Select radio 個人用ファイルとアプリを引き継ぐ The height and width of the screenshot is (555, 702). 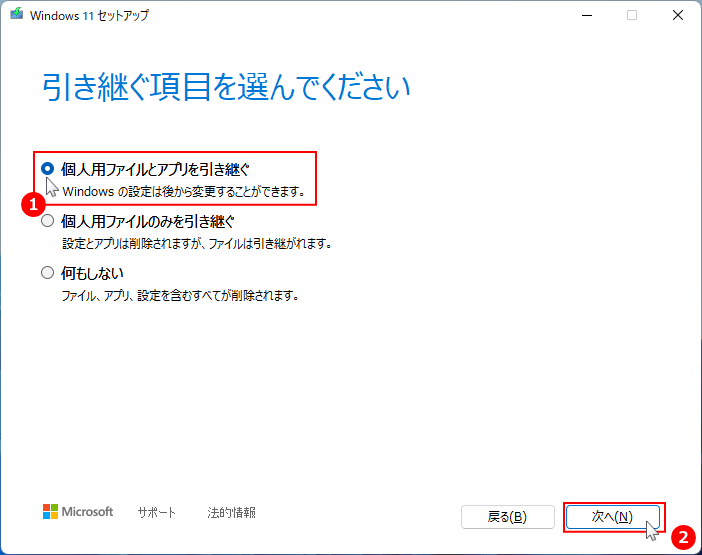point(47,169)
